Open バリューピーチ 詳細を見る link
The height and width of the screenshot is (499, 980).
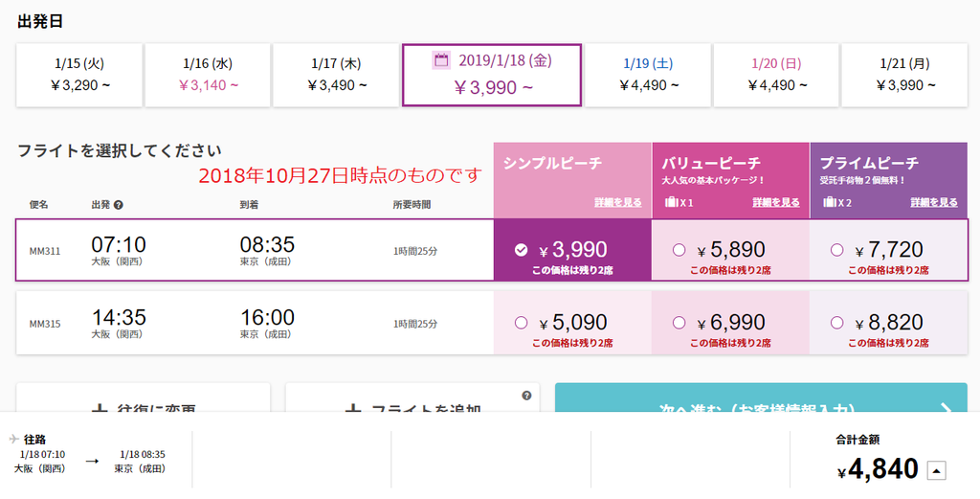pyautogui.click(x=775, y=202)
